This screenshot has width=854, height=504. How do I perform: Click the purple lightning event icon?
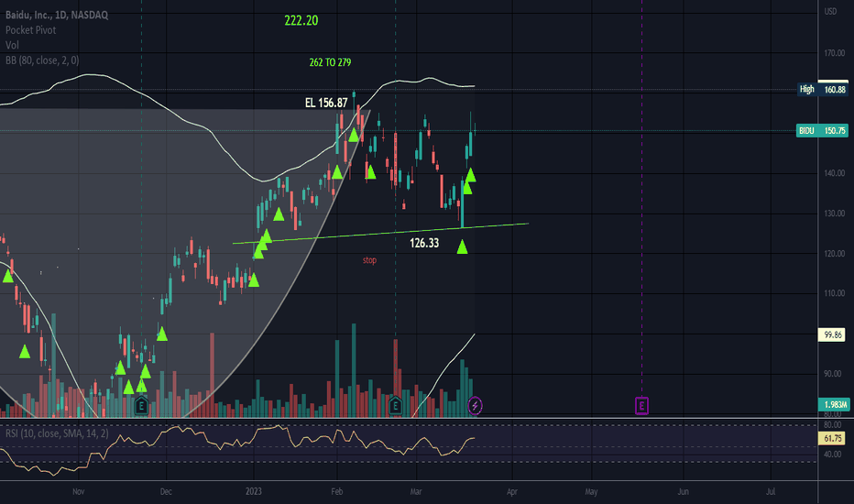click(x=475, y=405)
